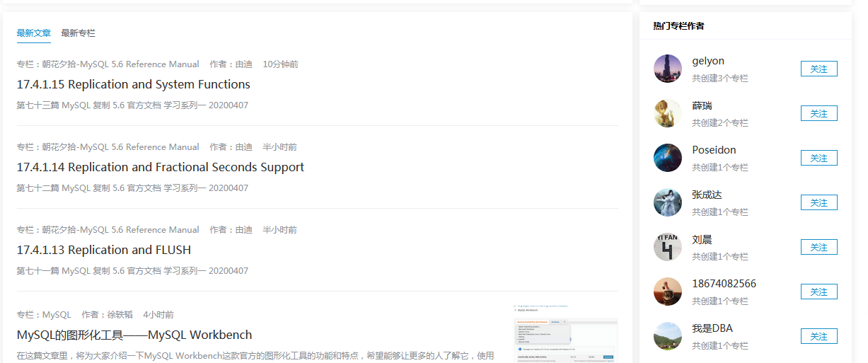The width and height of the screenshot is (868, 363).
Task: Open article 17.4.1.15 Replication and System Functions
Action: tap(134, 84)
